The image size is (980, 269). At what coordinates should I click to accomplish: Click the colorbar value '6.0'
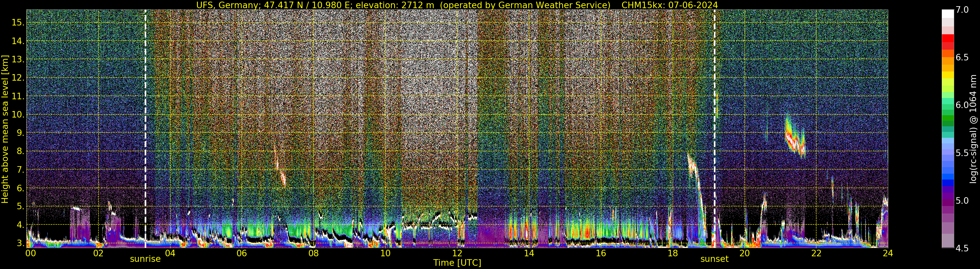[962, 105]
